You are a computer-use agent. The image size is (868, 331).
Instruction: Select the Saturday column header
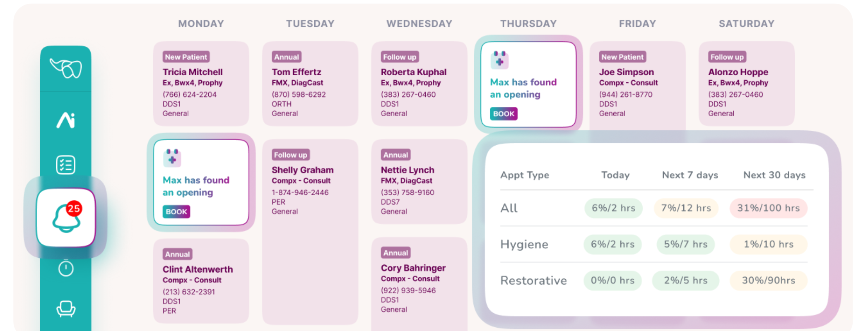746,24
